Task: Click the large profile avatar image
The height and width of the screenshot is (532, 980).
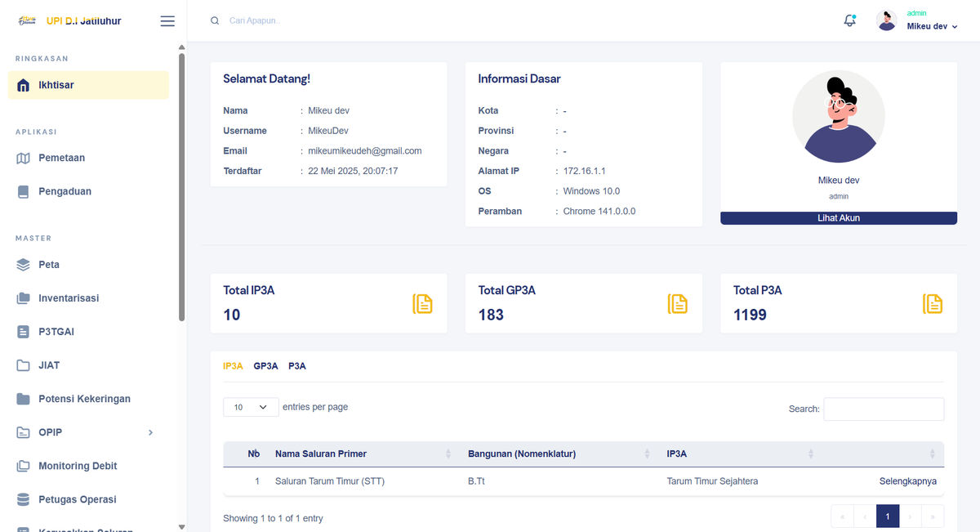Action: [x=839, y=117]
